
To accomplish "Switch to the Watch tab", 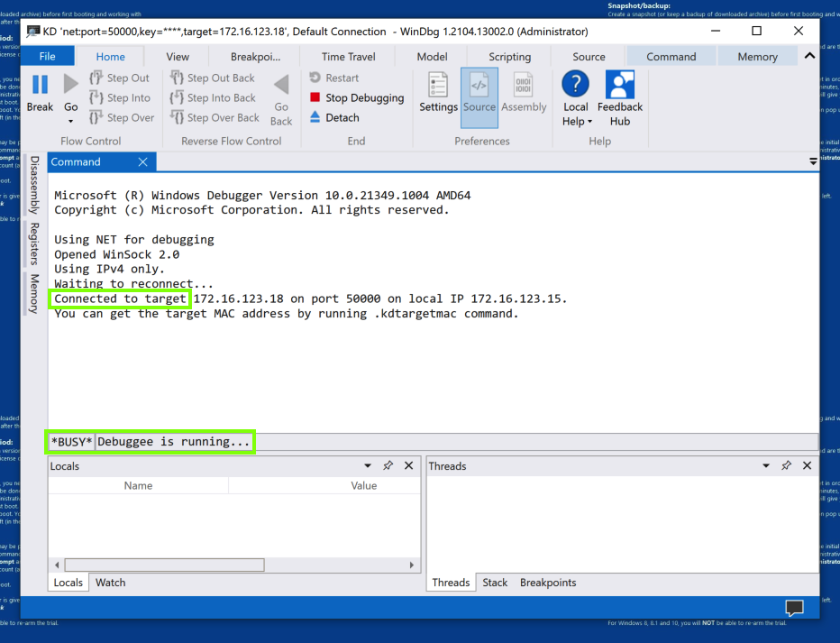I will pos(111,583).
